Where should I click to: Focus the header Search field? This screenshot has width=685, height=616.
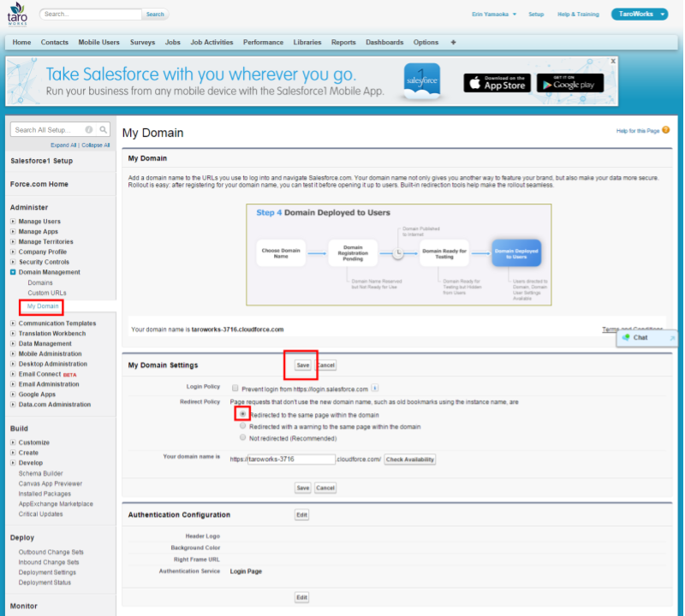(91, 15)
